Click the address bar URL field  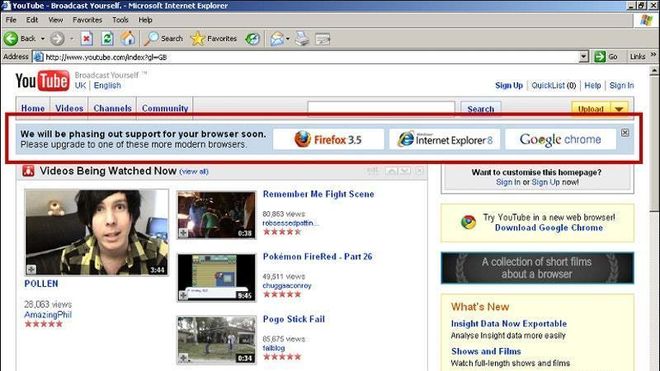pos(311,57)
